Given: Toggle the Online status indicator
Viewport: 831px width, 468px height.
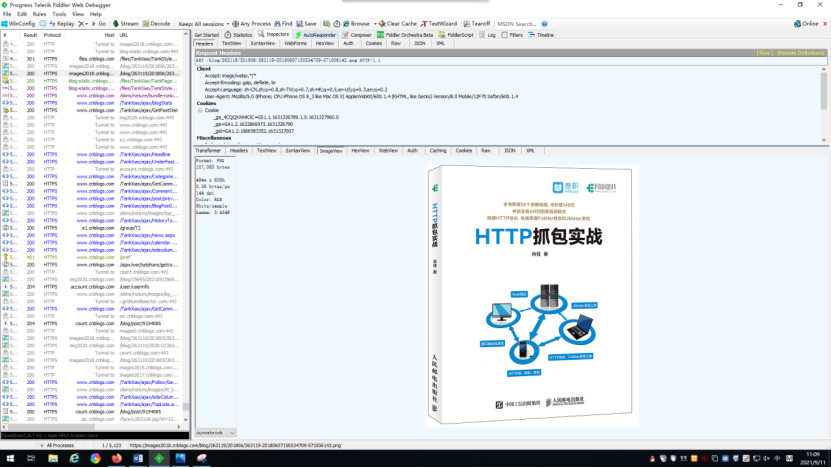Looking at the screenshot, I should click(x=806, y=24).
